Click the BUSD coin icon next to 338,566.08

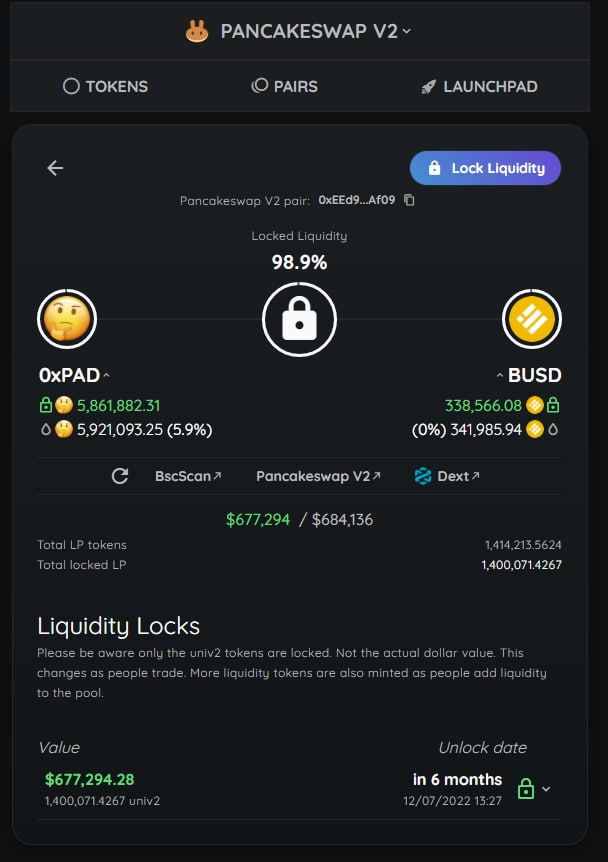pyautogui.click(x=534, y=406)
